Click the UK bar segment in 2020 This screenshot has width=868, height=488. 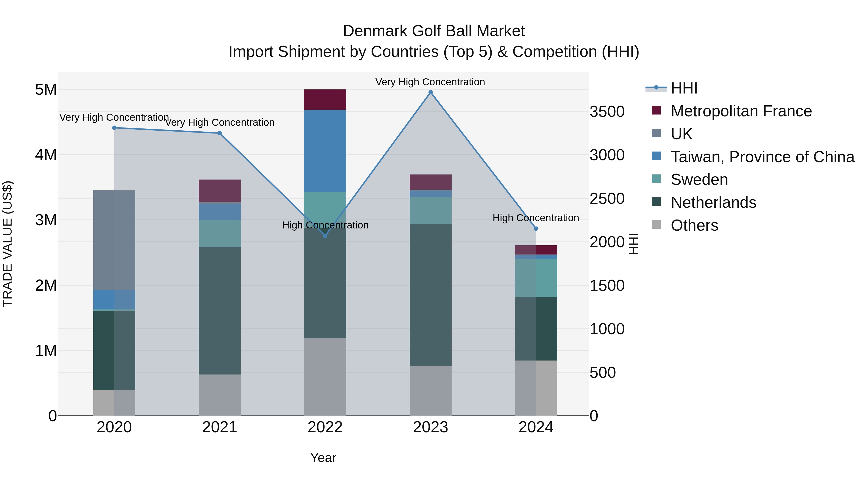114,240
